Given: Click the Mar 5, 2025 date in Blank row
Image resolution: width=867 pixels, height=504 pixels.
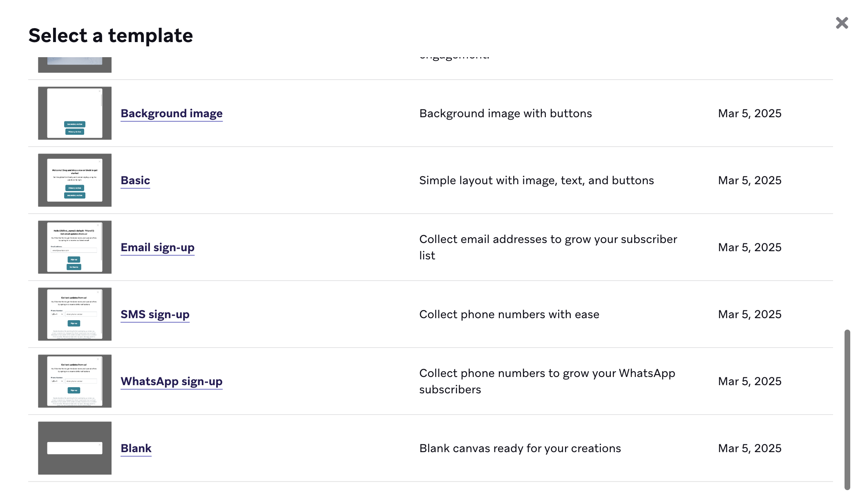Looking at the screenshot, I should click(749, 448).
